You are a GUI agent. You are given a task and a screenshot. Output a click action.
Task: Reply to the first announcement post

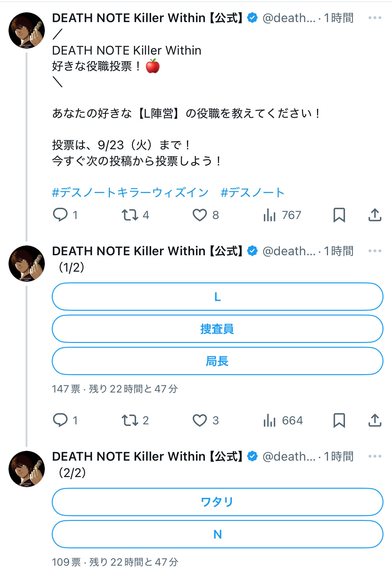coord(60,215)
